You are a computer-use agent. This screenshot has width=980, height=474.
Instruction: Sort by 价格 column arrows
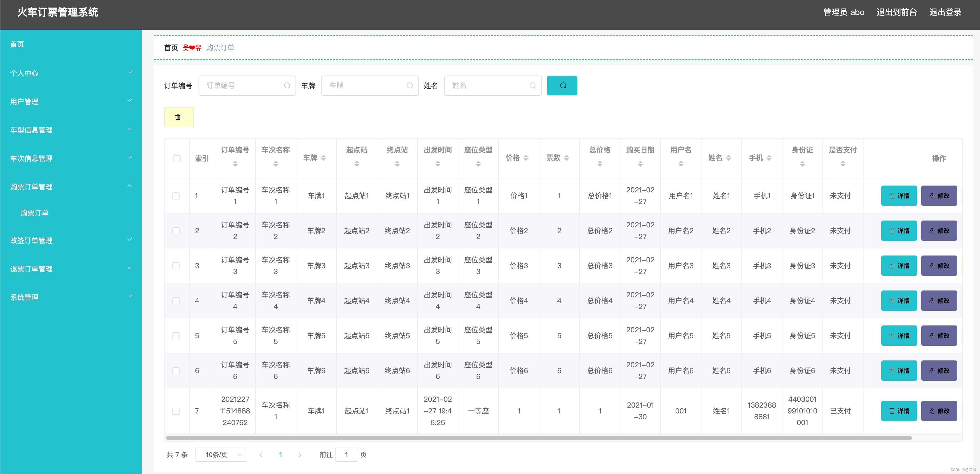(526, 158)
